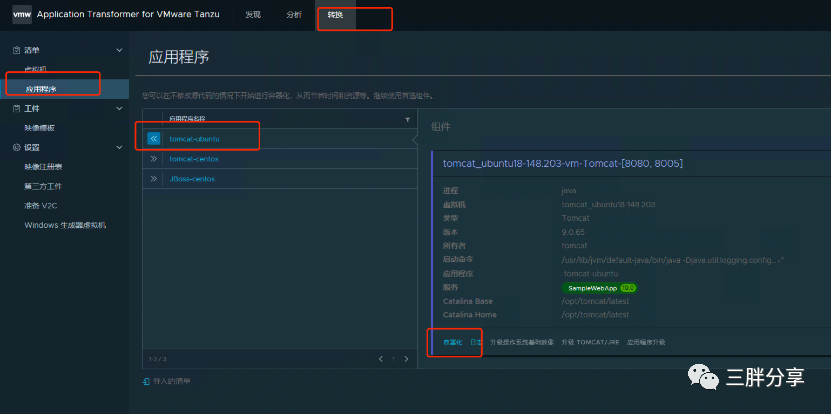Image resolution: width=832 pixels, height=414 pixels.
Task: Open the 分析 top tab
Action: pos(294,15)
